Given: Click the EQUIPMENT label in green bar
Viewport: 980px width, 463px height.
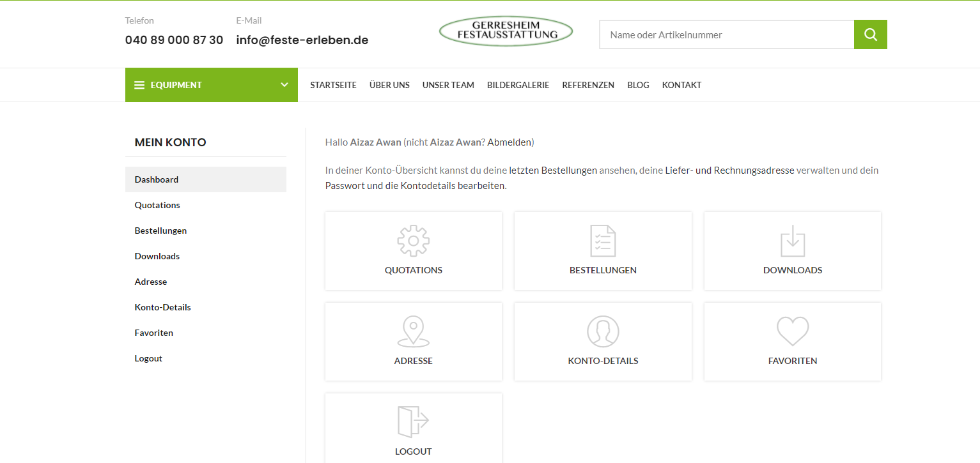Looking at the screenshot, I should click(176, 85).
